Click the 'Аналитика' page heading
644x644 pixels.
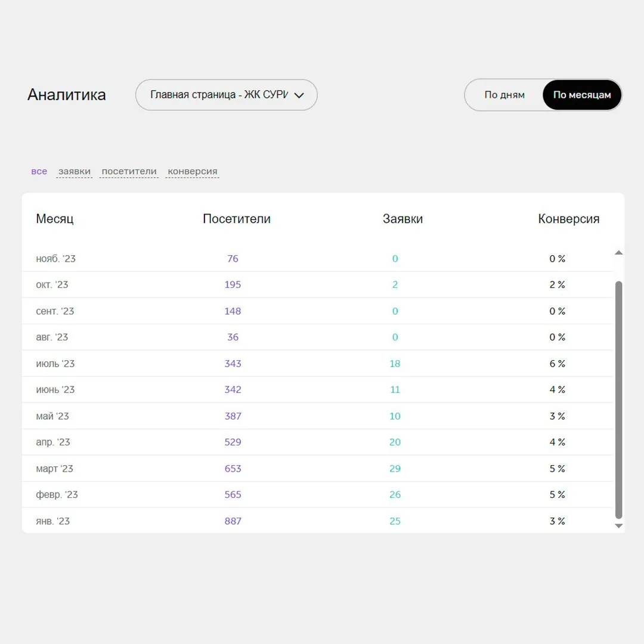[x=67, y=95]
